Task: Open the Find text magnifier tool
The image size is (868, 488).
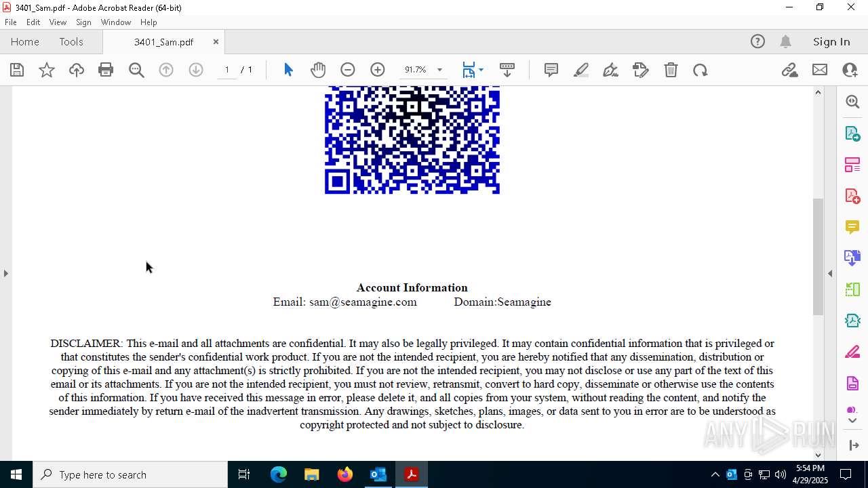Action: (136, 70)
